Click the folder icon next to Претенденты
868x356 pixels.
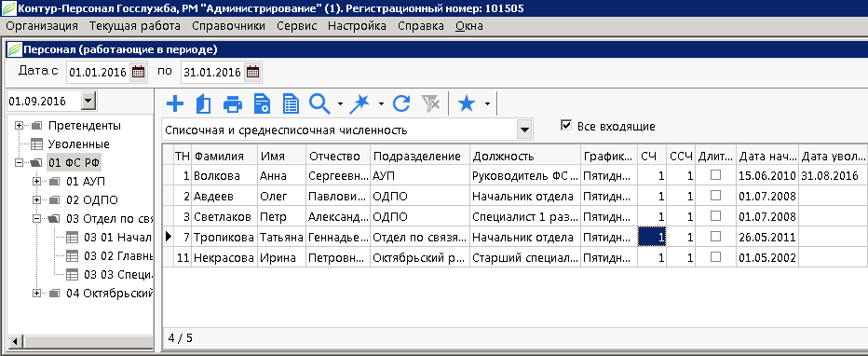click(36, 126)
